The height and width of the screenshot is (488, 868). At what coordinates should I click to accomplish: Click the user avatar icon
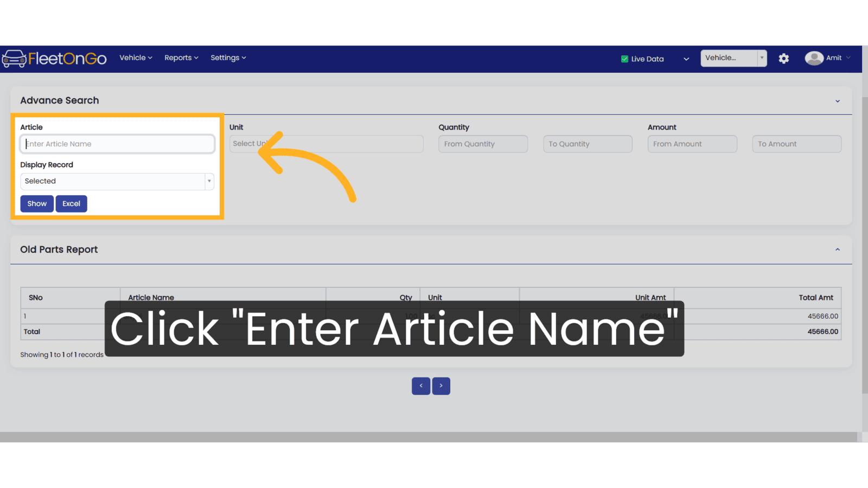pyautogui.click(x=814, y=58)
